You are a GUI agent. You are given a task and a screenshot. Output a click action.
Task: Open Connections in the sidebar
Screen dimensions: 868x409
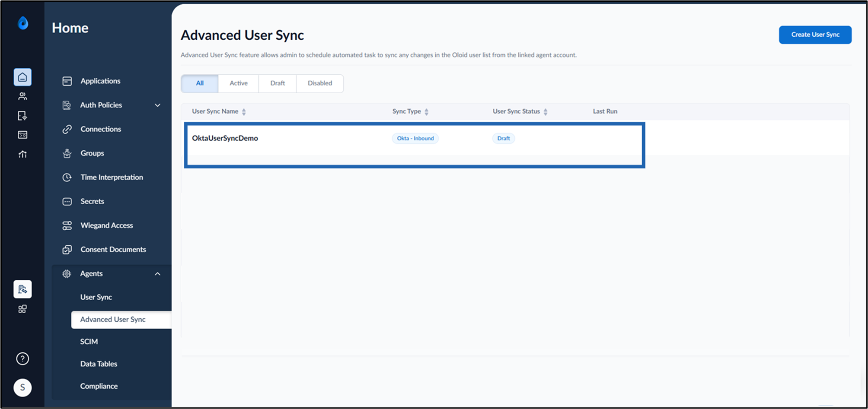[101, 129]
